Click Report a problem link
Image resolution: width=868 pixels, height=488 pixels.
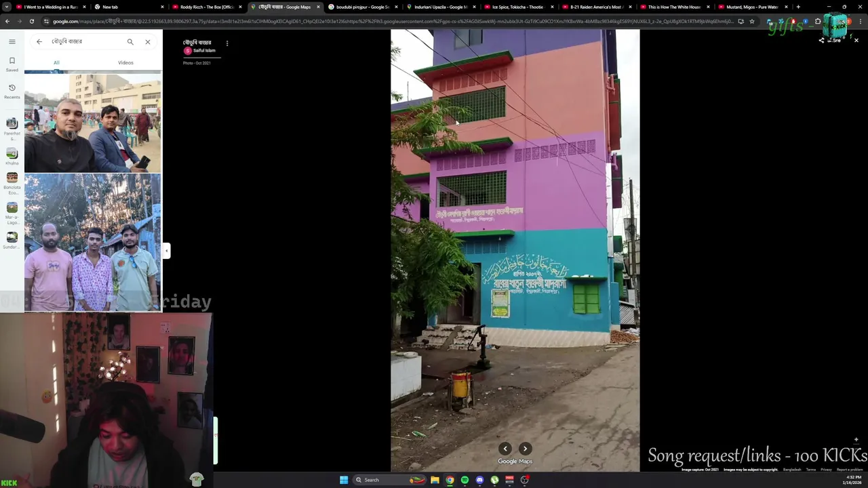pos(850,470)
